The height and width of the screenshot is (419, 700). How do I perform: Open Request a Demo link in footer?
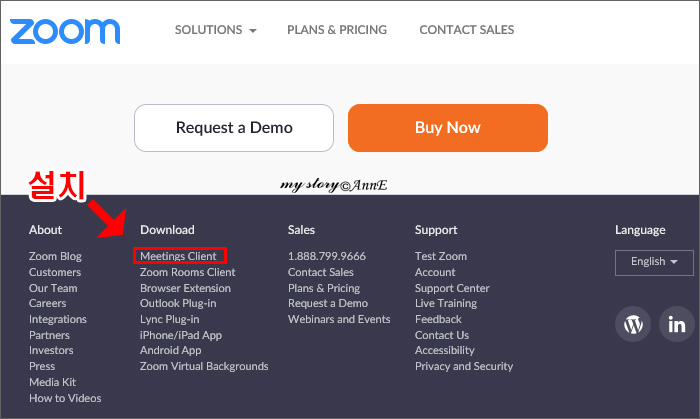point(328,303)
